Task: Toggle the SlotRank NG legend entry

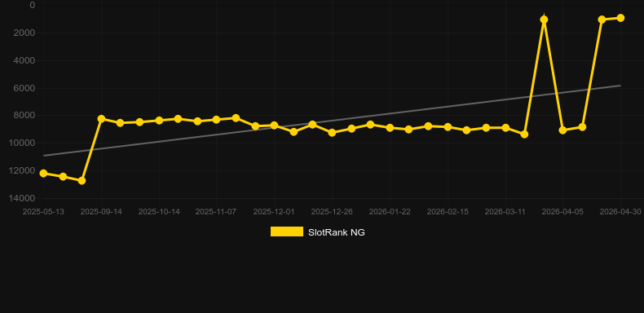Action: tap(317, 232)
